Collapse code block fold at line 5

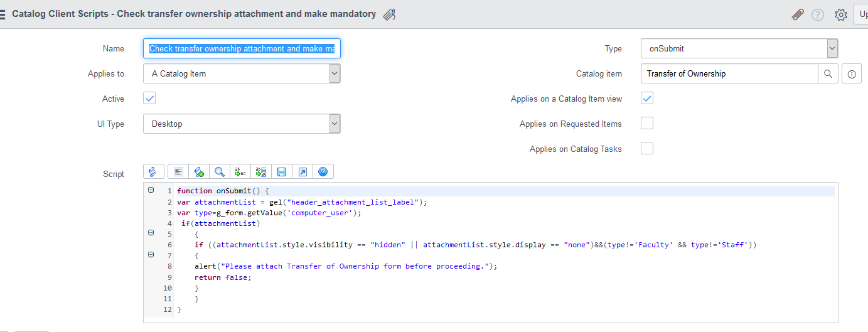[151, 232]
